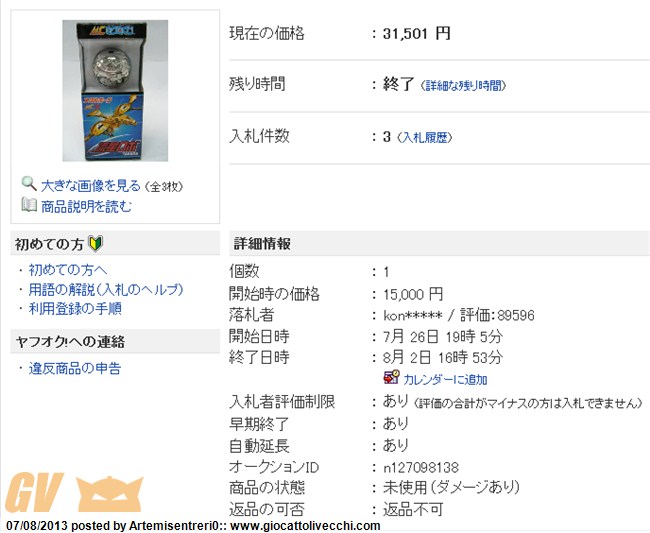Click the orange masked face logo
Screen dimensions: 650x533
pyautogui.click(x=110, y=494)
